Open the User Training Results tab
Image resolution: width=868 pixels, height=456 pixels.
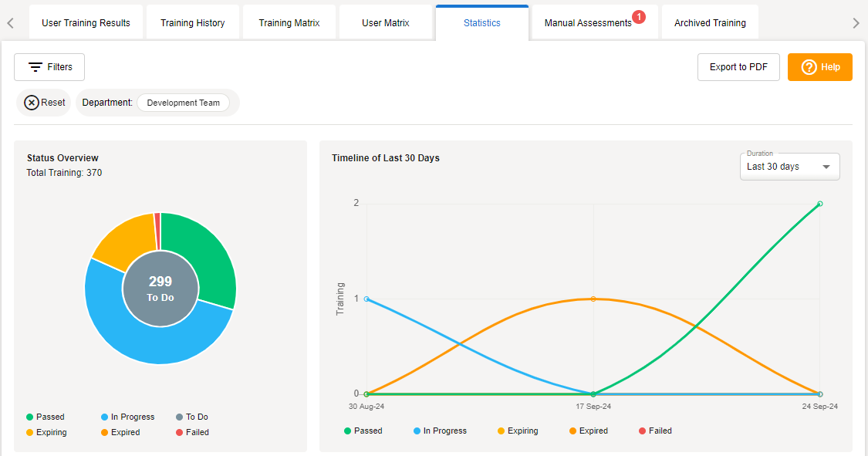(86, 23)
